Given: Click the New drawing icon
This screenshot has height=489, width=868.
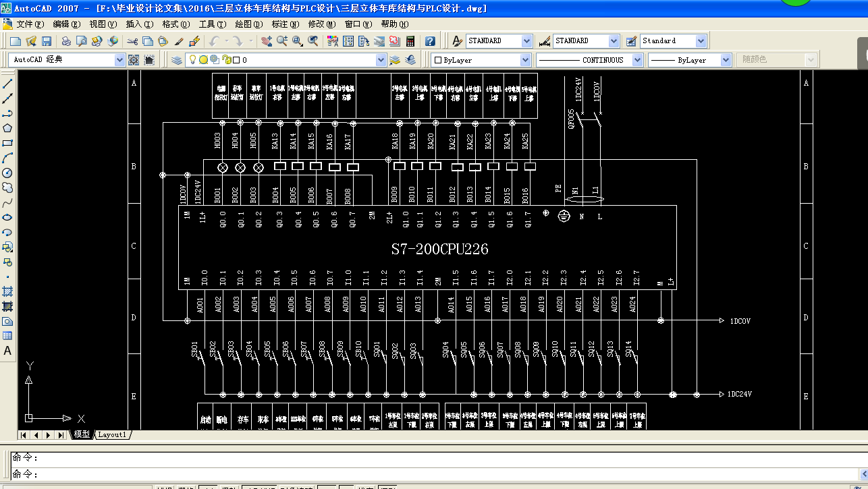Looking at the screenshot, I should pos(16,41).
